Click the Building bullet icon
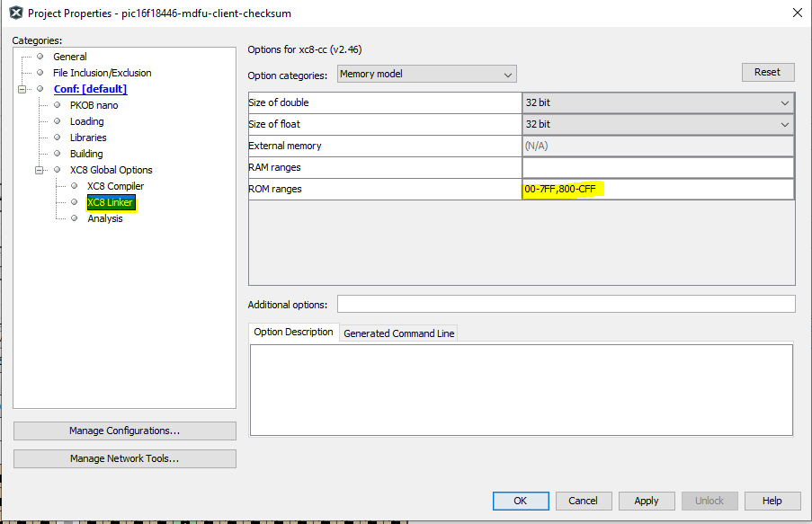The image size is (812, 524). click(57, 154)
